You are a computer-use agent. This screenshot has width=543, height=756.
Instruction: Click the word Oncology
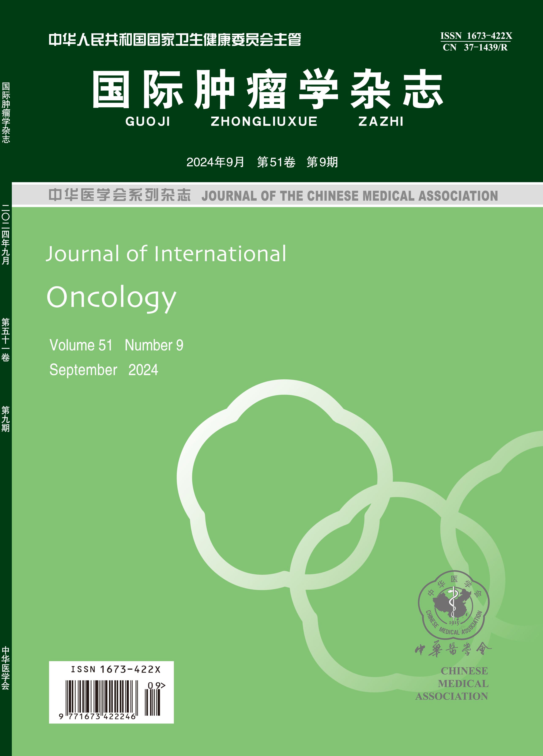(x=111, y=297)
